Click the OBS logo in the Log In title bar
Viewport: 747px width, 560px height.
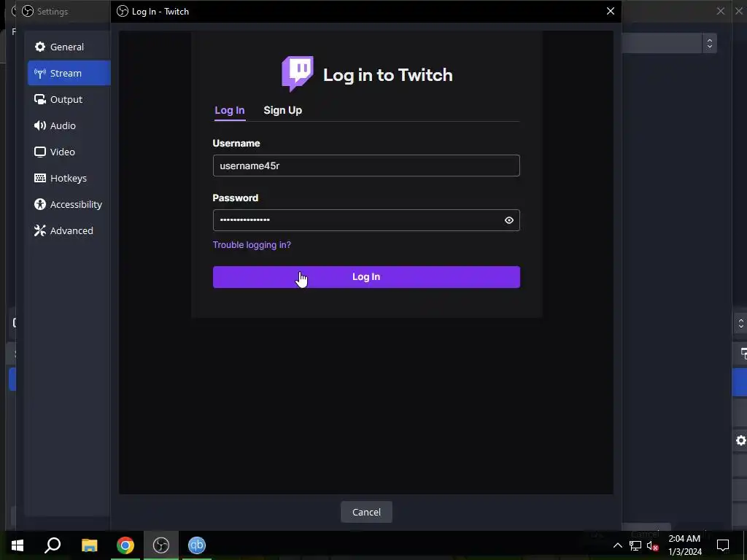[x=123, y=11]
